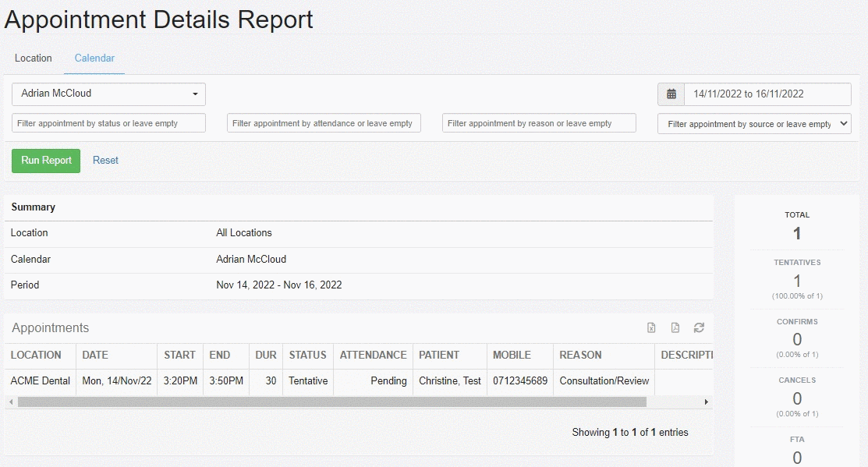Click the Appointment Details Report heading
868x467 pixels.
[x=158, y=20]
